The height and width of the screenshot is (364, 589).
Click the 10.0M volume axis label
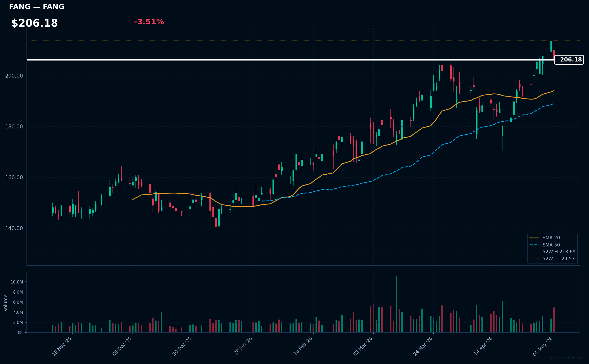(x=17, y=282)
